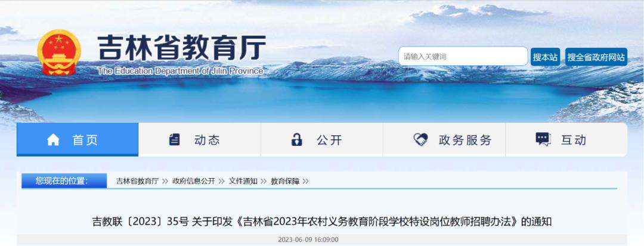The width and height of the screenshot is (644, 246).
Task: Click the national emblem logo
Action: [x=58, y=52]
